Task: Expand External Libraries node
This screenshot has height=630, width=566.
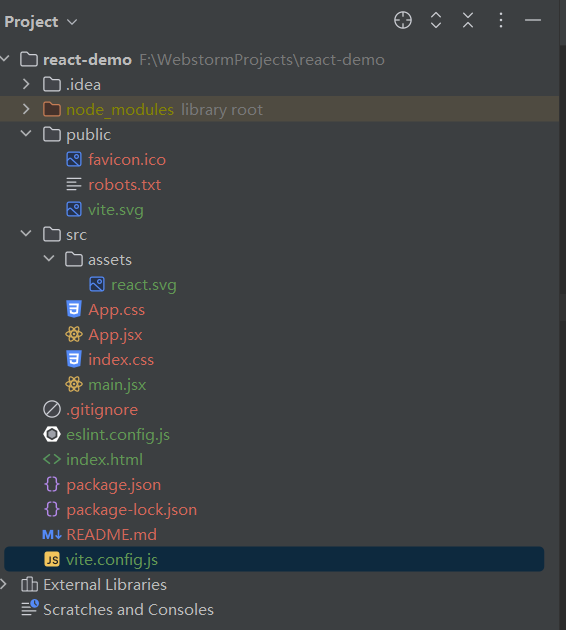Action: coord(4,584)
